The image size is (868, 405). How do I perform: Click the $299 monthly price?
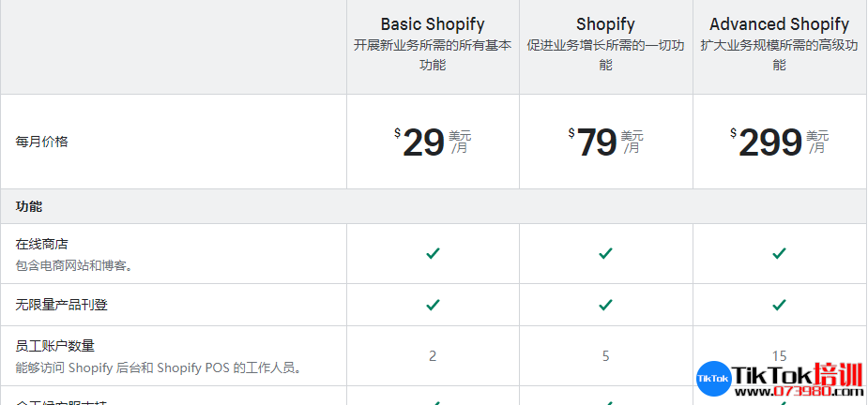pyautogui.click(x=779, y=142)
